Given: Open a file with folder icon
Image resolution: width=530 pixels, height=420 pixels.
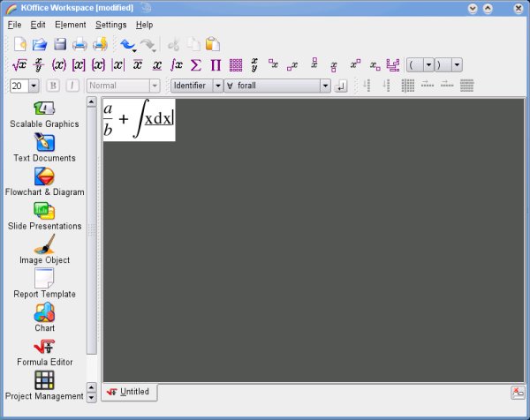Looking at the screenshot, I should point(40,44).
